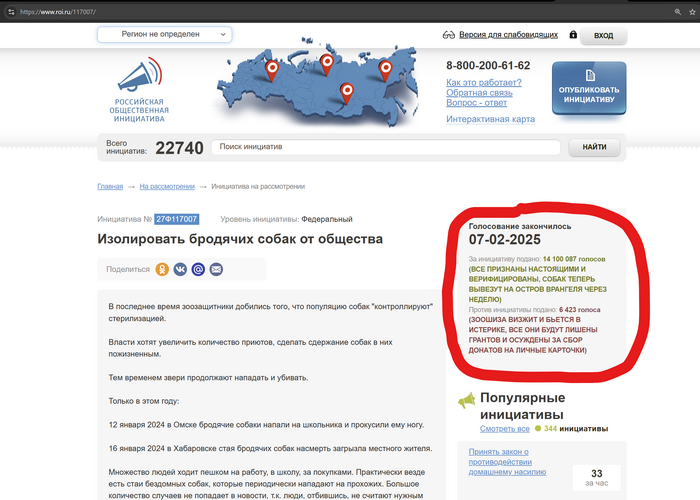The width and height of the screenshot is (700, 500).
Task: Open the region selection dropdown
Action: 164,34
